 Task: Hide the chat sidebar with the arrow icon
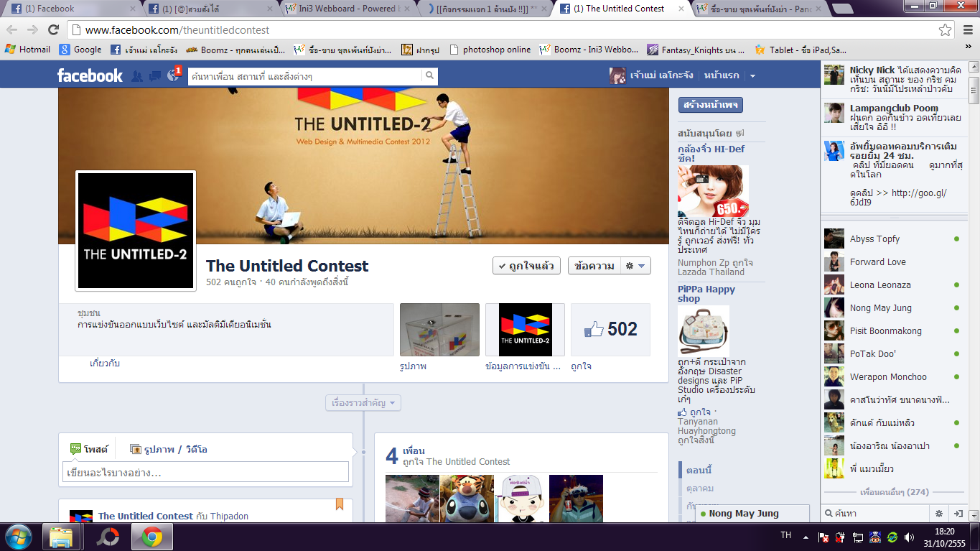[958, 514]
